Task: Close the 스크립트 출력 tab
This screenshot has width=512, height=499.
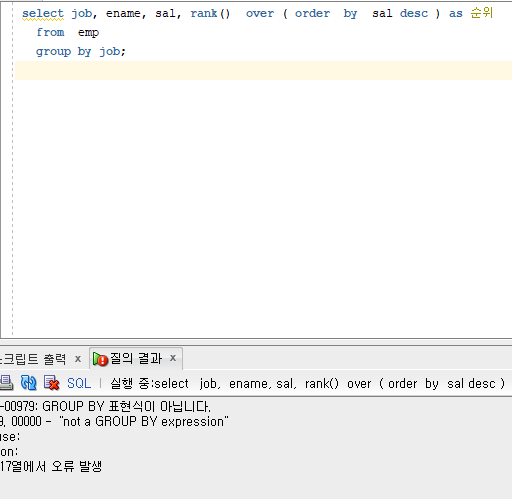Action: [x=78, y=359]
